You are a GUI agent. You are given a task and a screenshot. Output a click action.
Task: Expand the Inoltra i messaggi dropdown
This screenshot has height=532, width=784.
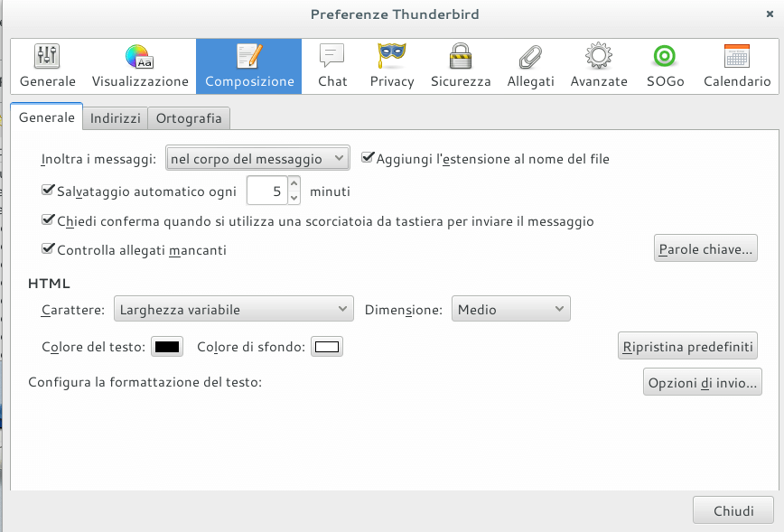click(x=257, y=159)
